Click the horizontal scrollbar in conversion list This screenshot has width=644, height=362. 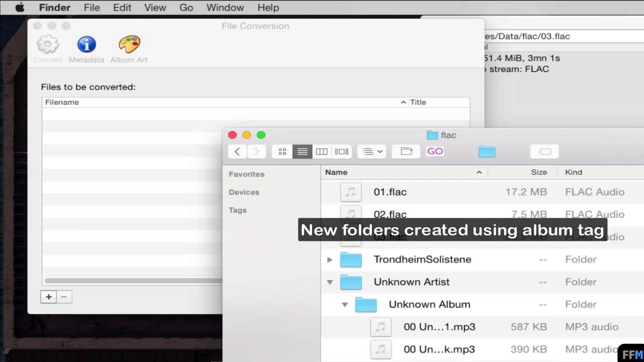[133, 281]
